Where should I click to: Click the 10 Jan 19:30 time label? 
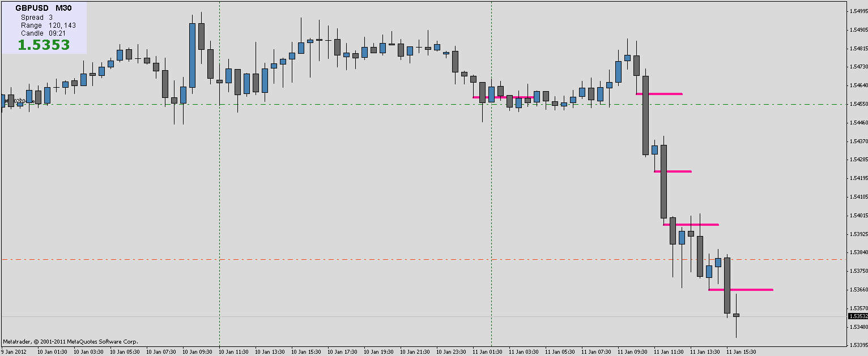click(x=378, y=352)
